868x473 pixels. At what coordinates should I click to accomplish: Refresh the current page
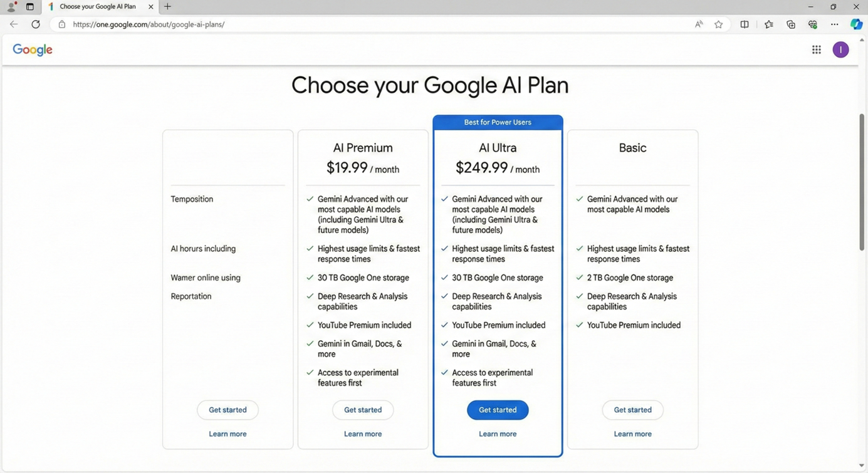click(35, 24)
